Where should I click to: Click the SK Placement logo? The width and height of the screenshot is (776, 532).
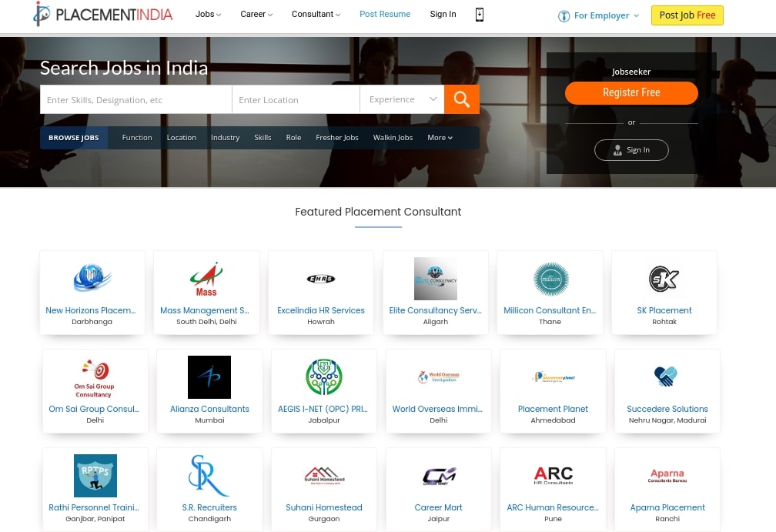pos(664,279)
